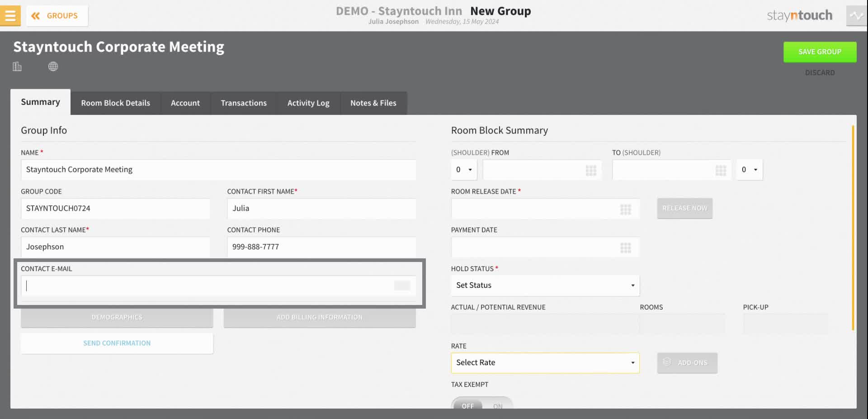Click the Group Code field

pyautogui.click(x=115, y=209)
